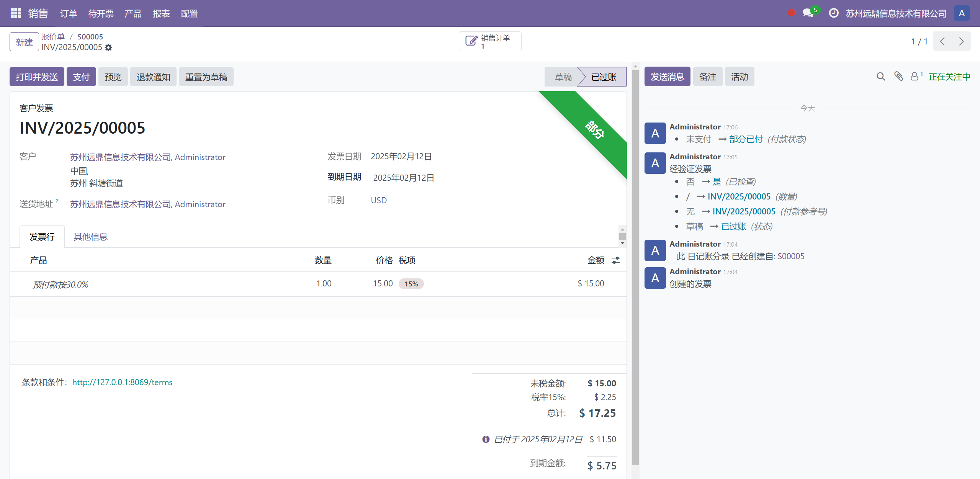The height and width of the screenshot is (479, 980).
Task: Open the apps grid menu icon
Action: pos(15,13)
